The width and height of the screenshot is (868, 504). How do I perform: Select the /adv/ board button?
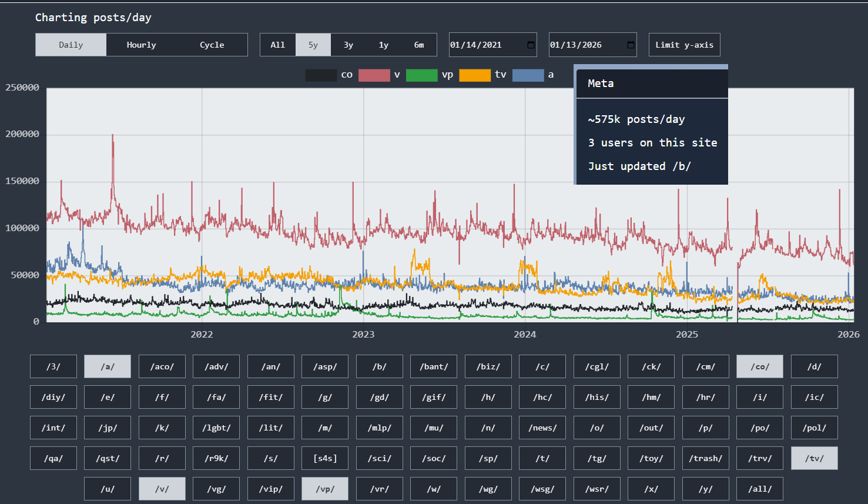[216, 366]
